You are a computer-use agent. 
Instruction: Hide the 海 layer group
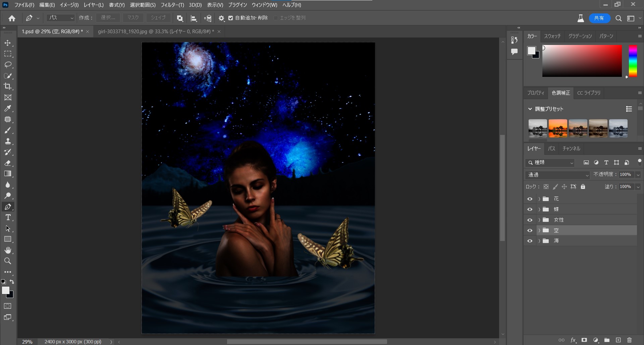point(530,241)
